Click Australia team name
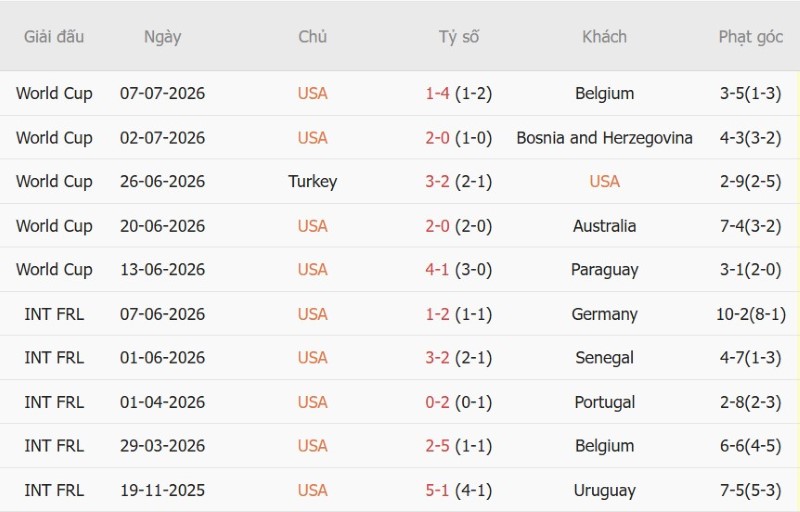The width and height of the screenshot is (800, 512). pyautogui.click(x=604, y=226)
